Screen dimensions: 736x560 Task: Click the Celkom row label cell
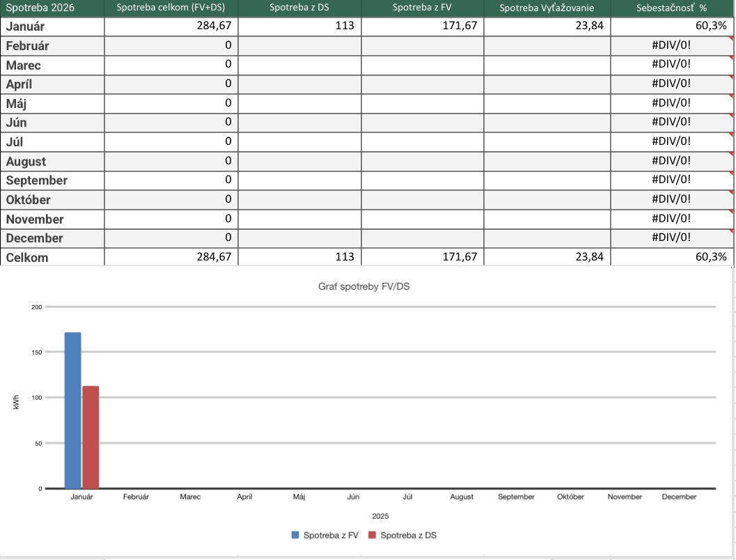(x=52, y=257)
